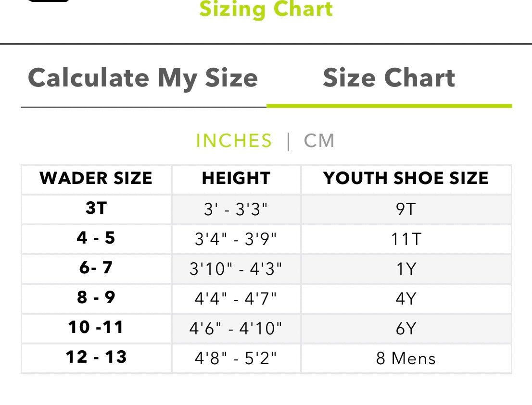Click the 9T youth shoe size cell
The height and width of the screenshot is (405, 532).
[x=406, y=209]
